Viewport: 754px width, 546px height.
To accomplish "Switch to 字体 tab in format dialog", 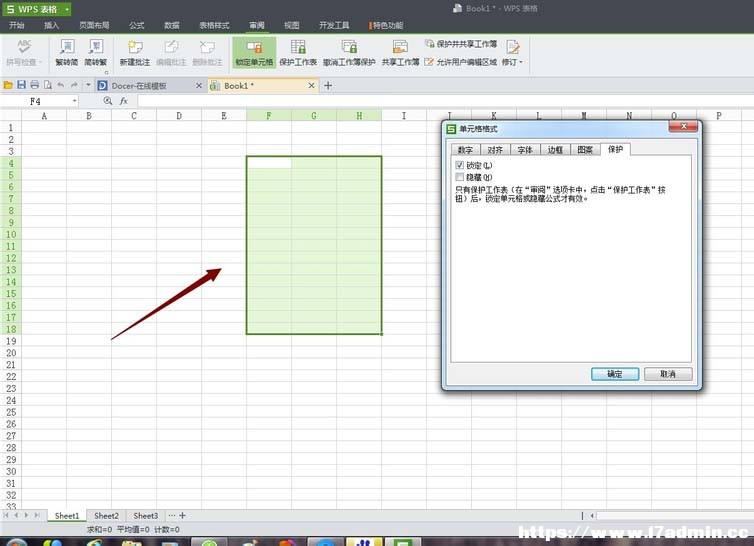I will point(525,150).
